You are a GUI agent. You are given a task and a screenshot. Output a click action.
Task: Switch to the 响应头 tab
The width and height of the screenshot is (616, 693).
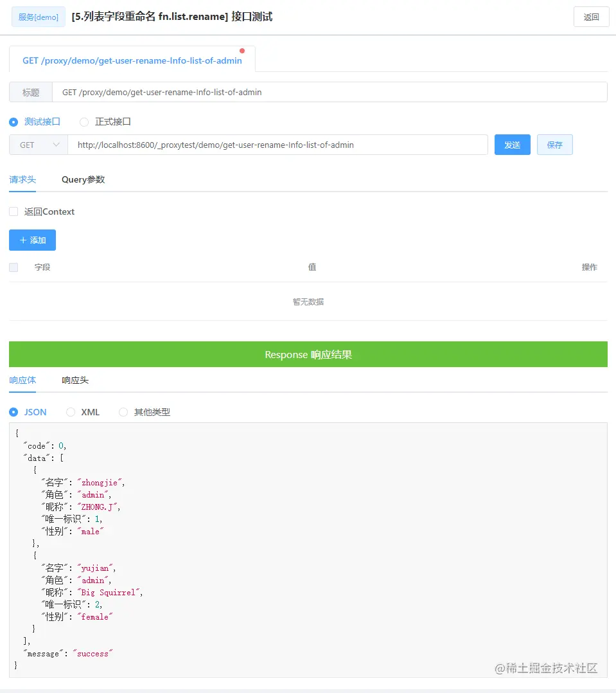(75, 380)
